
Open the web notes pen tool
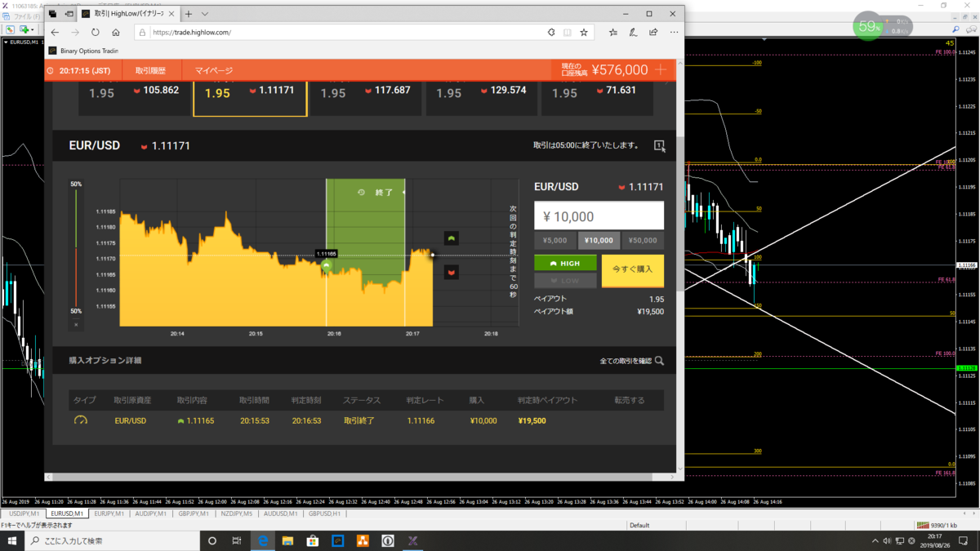[633, 33]
